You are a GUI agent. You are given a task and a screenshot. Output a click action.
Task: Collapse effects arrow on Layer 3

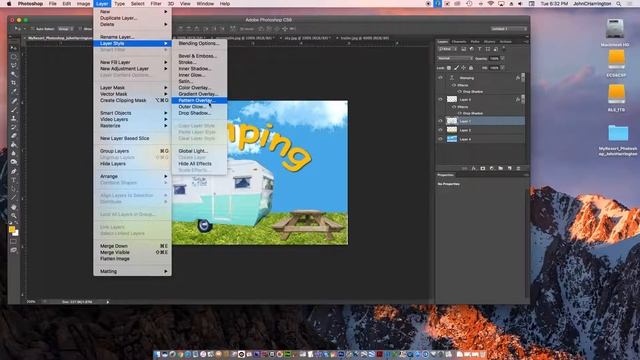523,99
